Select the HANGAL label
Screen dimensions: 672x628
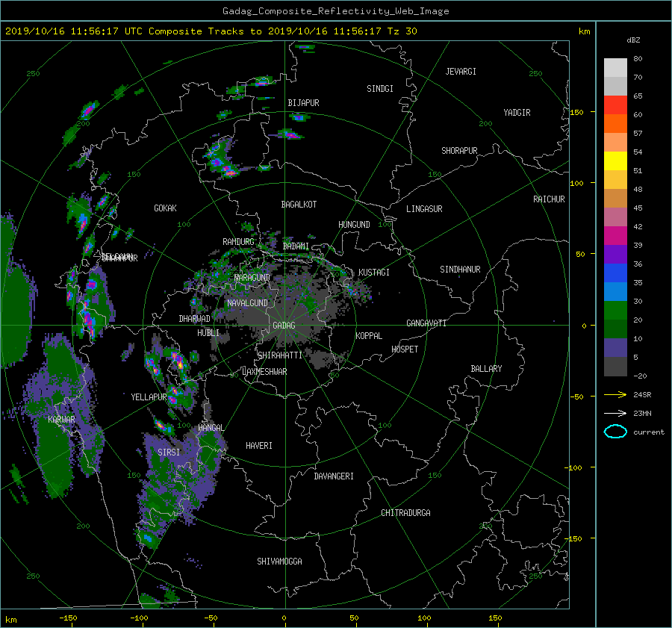[211, 428]
